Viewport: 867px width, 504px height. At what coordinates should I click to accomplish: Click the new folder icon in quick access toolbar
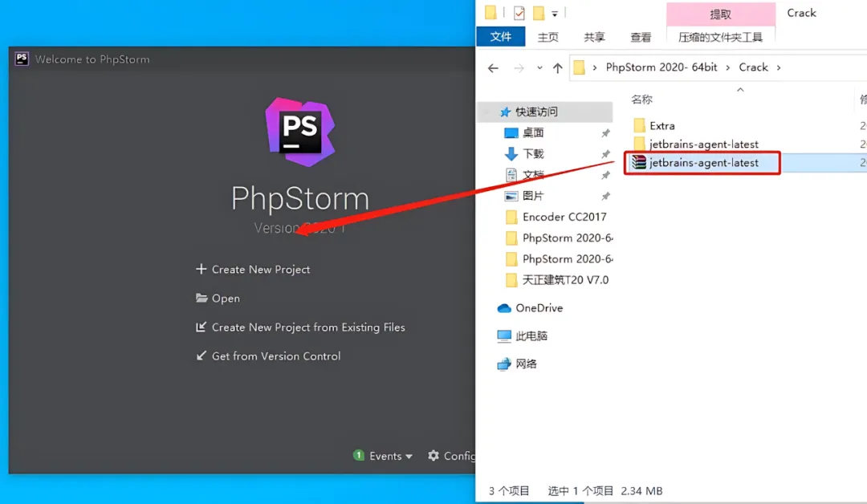539,13
